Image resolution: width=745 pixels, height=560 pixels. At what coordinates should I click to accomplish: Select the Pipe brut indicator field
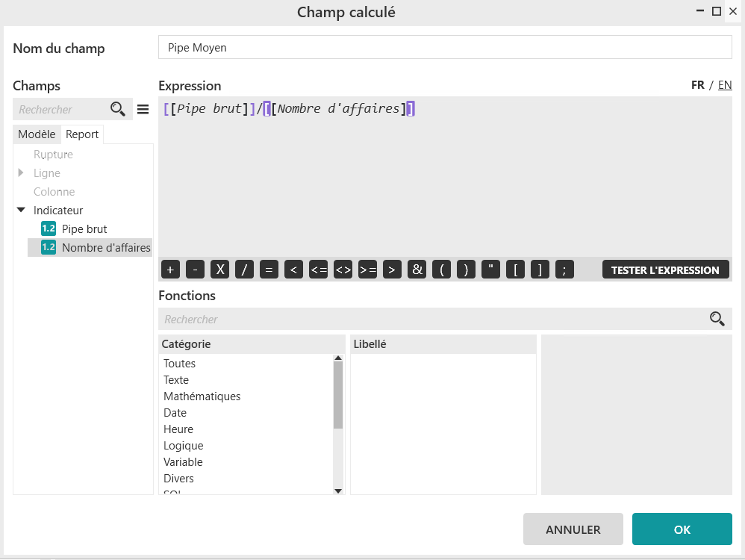pos(84,229)
